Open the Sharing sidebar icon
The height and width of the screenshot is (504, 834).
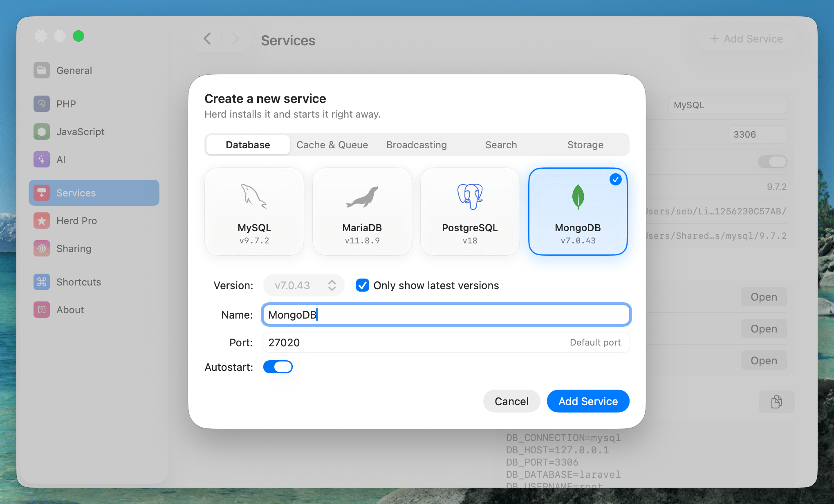pos(42,248)
